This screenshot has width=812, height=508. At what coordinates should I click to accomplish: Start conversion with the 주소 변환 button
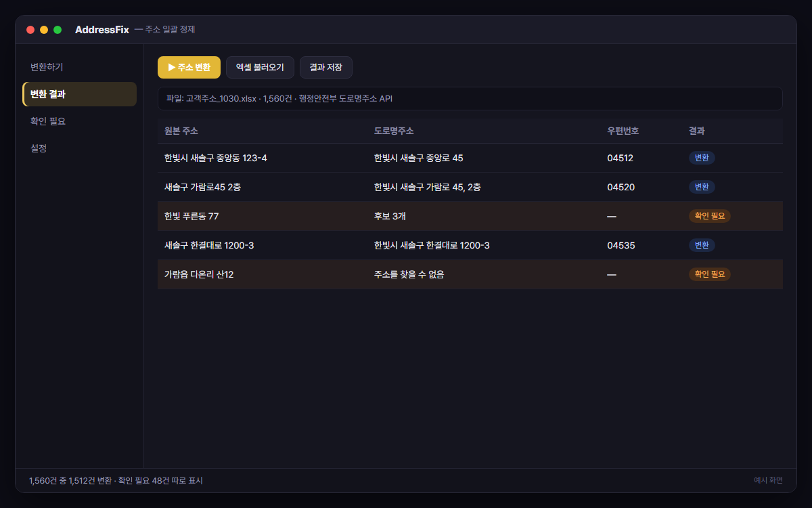189,68
